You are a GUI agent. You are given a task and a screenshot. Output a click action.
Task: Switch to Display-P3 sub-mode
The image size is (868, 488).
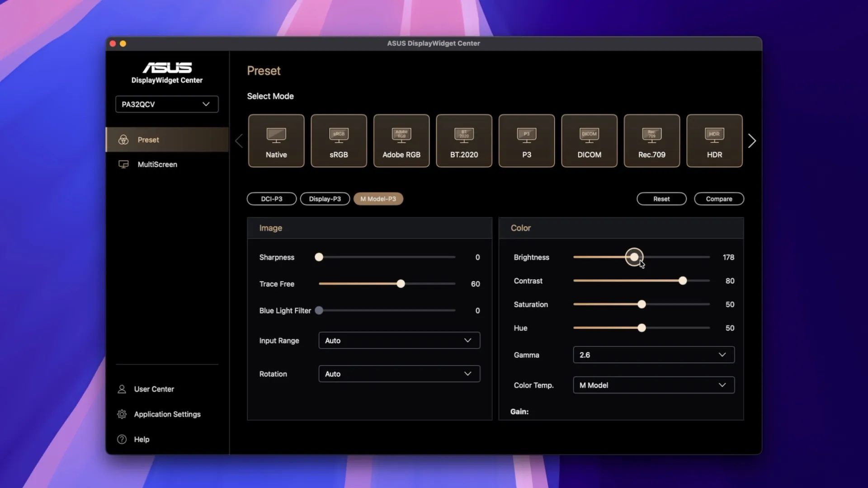tap(325, 199)
